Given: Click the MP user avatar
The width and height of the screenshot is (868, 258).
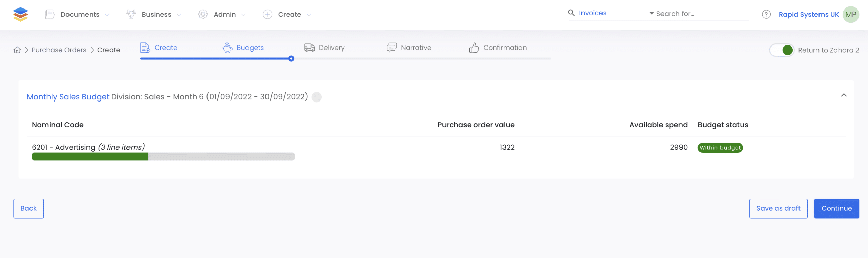Looking at the screenshot, I should click(x=850, y=14).
